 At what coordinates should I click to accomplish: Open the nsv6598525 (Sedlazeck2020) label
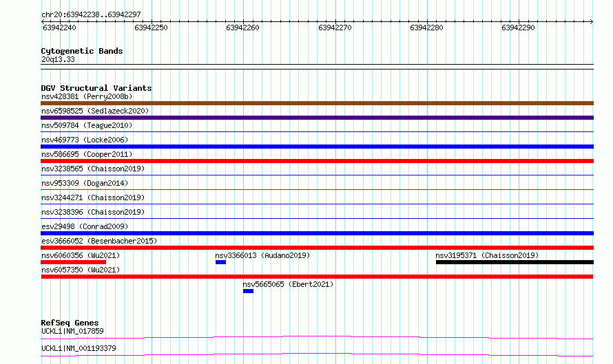click(95, 111)
